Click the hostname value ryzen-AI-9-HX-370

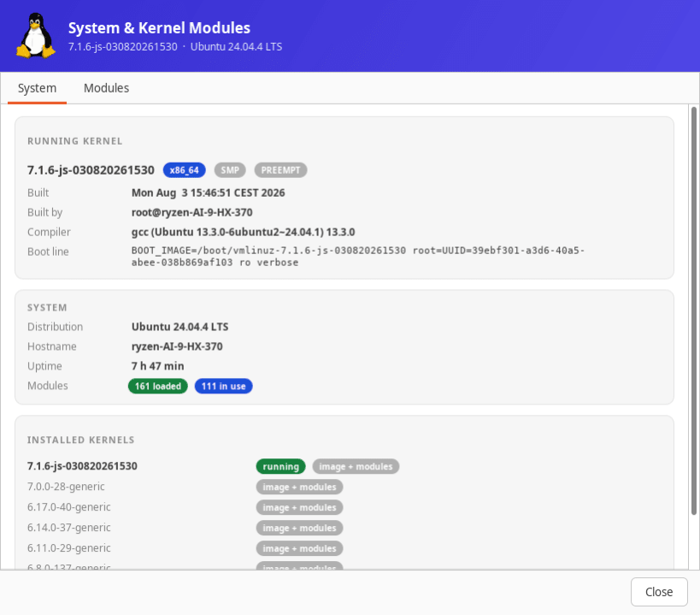click(x=177, y=346)
